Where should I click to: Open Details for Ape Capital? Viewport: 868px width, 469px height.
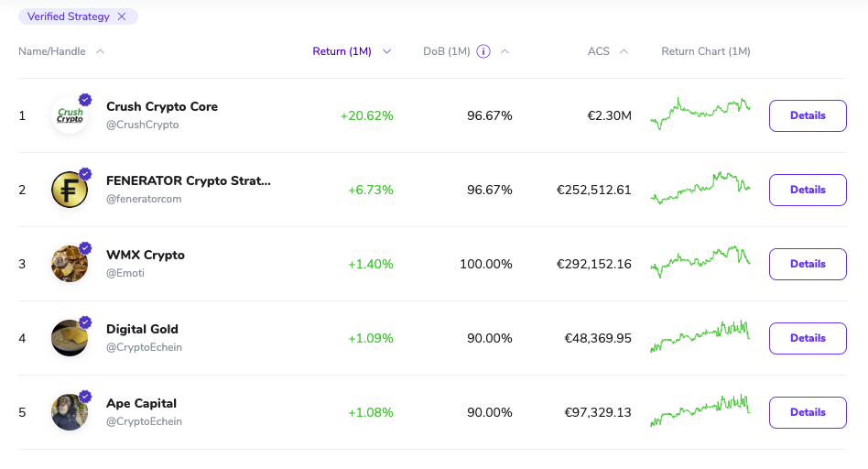click(x=807, y=413)
